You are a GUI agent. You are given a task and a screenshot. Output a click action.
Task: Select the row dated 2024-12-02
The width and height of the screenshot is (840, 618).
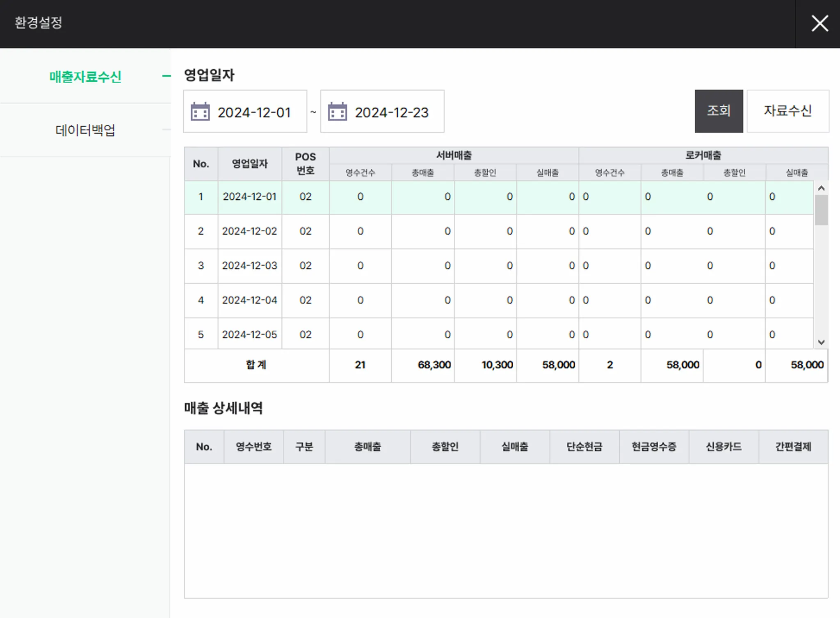point(249,231)
